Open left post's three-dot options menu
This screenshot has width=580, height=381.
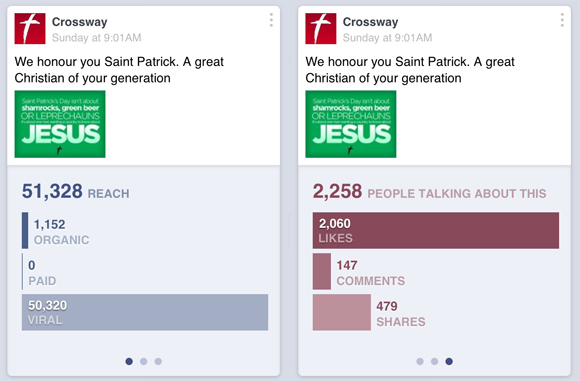[271, 20]
